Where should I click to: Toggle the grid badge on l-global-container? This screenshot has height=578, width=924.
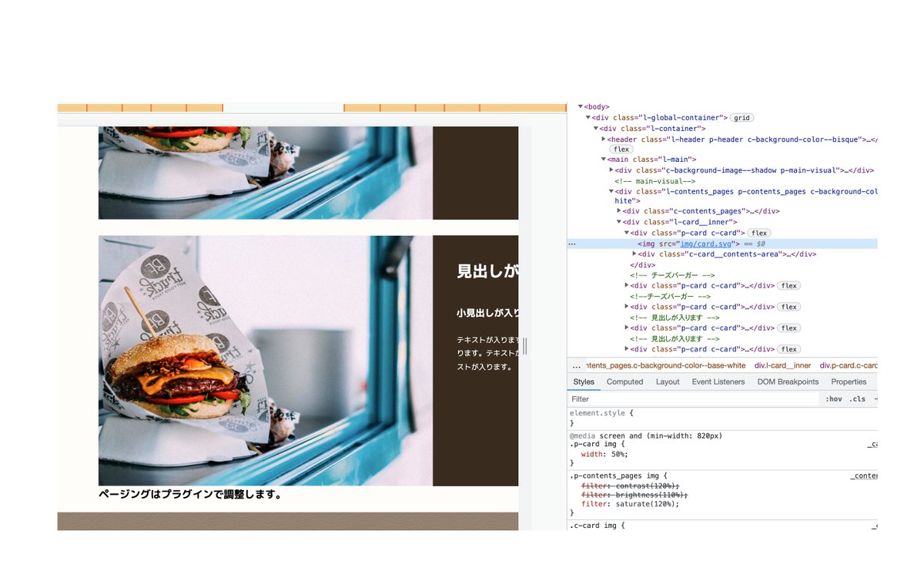tap(742, 118)
